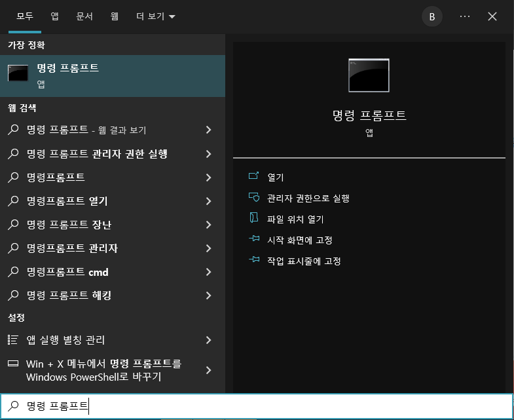Click the 명령 프롬프트 title in preview pane
This screenshot has width=514, height=420.
[x=369, y=115]
